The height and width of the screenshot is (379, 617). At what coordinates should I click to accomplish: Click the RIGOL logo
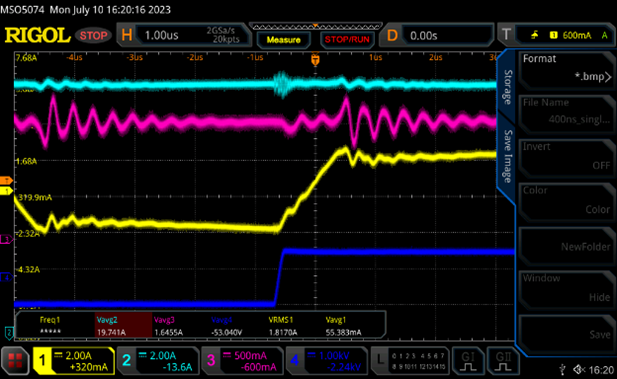pyautogui.click(x=37, y=35)
